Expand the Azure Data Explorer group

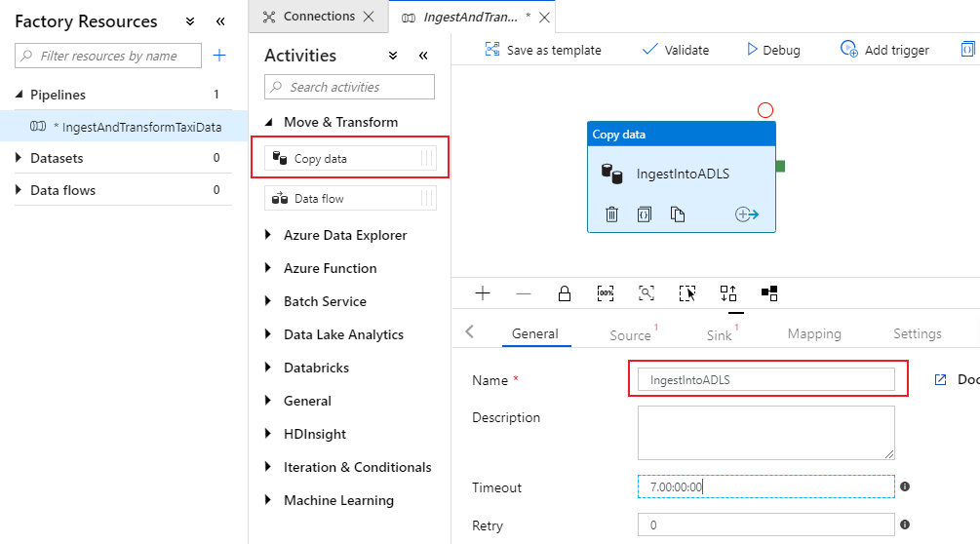click(268, 235)
